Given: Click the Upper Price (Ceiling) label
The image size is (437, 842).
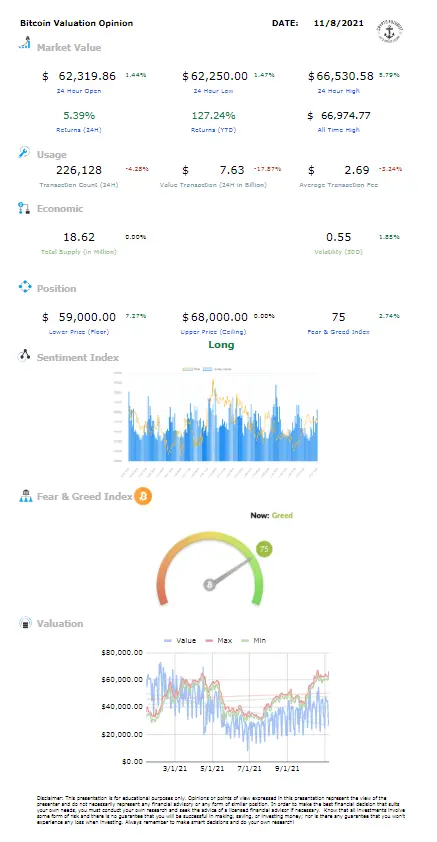Looking at the screenshot, I should pos(213,332).
